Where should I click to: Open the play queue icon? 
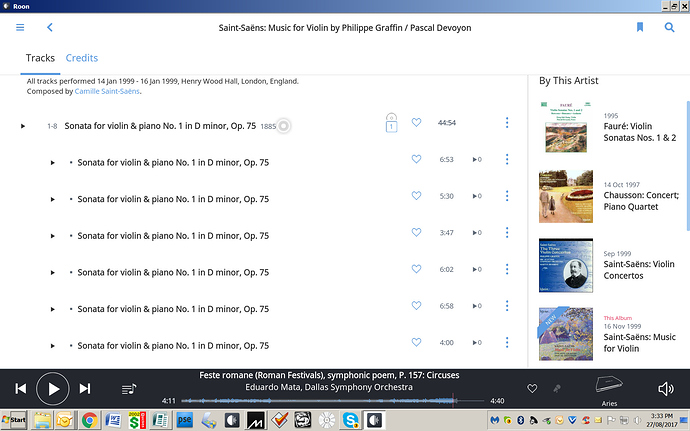tap(129, 389)
